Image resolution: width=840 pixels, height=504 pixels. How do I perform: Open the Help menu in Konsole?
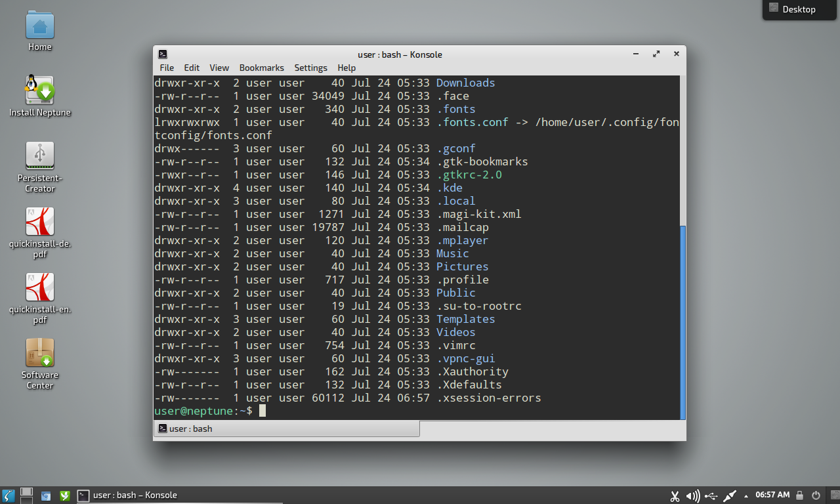(x=346, y=68)
